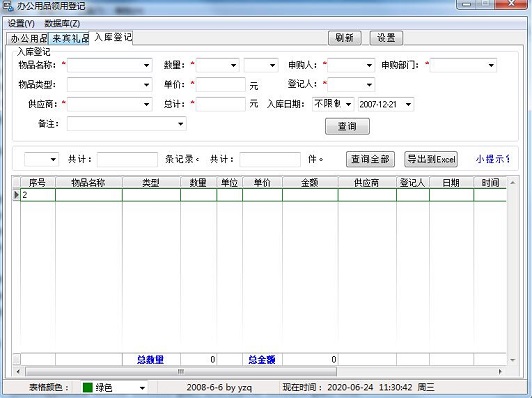
Task: Expand the 物品名称 dropdown
Action: 146,65
